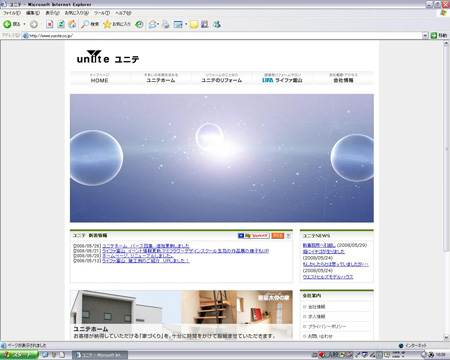Click the vertical page scrollbar
The image size is (450, 360).
click(446, 190)
